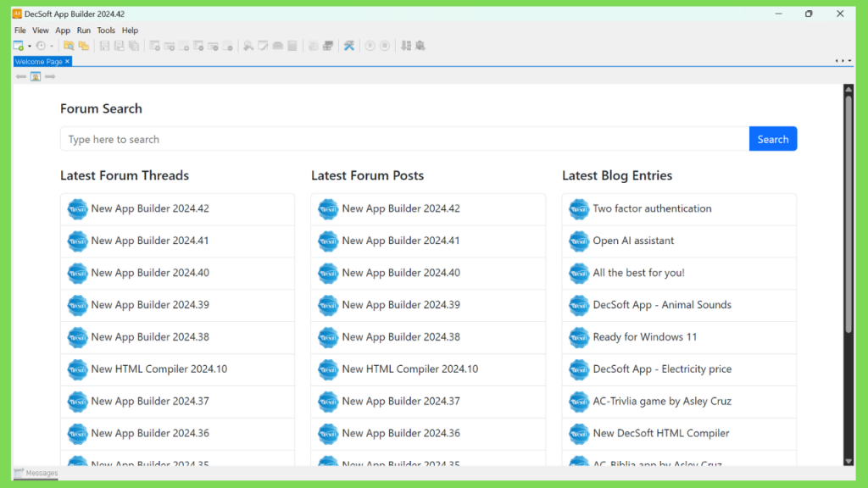Click the edit pencil note toolbar icon
Viewport: 868px width, 488px height.
[263, 46]
